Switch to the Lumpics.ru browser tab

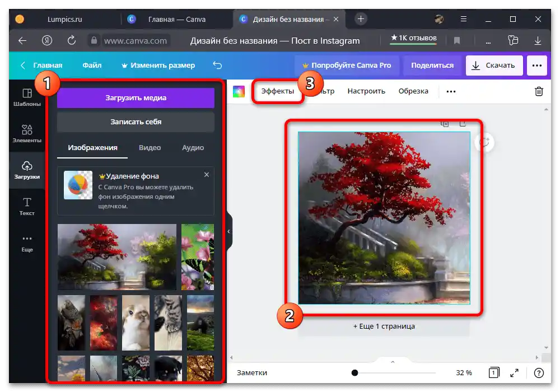click(64, 19)
